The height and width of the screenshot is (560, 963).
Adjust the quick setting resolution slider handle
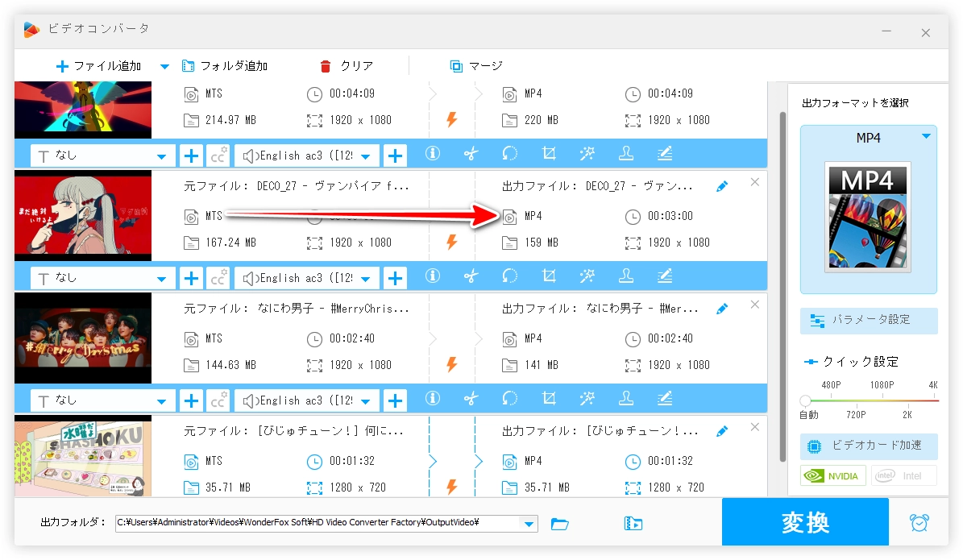(x=805, y=400)
